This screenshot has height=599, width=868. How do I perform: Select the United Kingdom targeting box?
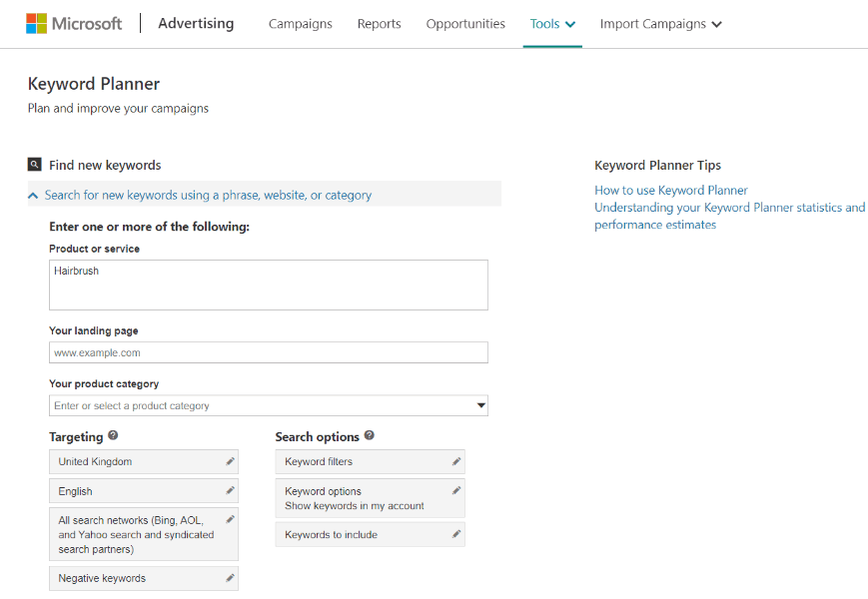[x=144, y=461]
